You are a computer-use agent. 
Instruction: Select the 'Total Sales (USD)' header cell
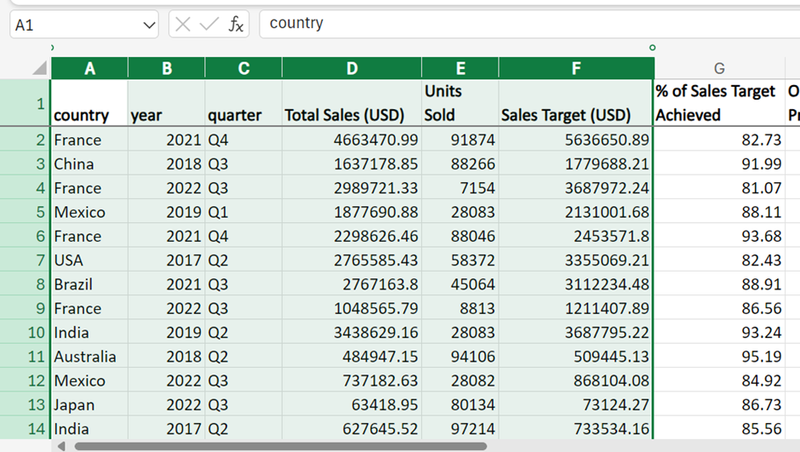pos(351,104)
